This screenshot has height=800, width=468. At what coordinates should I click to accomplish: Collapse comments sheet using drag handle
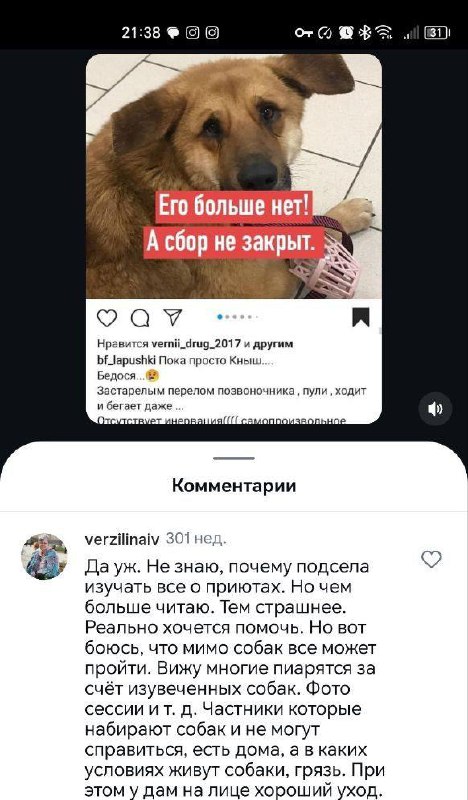click(x=234, y=458)
